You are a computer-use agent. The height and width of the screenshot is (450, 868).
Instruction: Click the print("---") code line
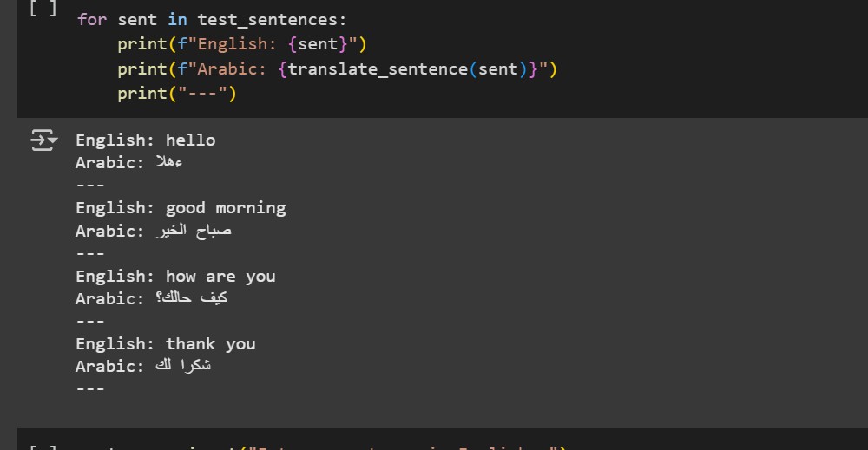[177, 94]
